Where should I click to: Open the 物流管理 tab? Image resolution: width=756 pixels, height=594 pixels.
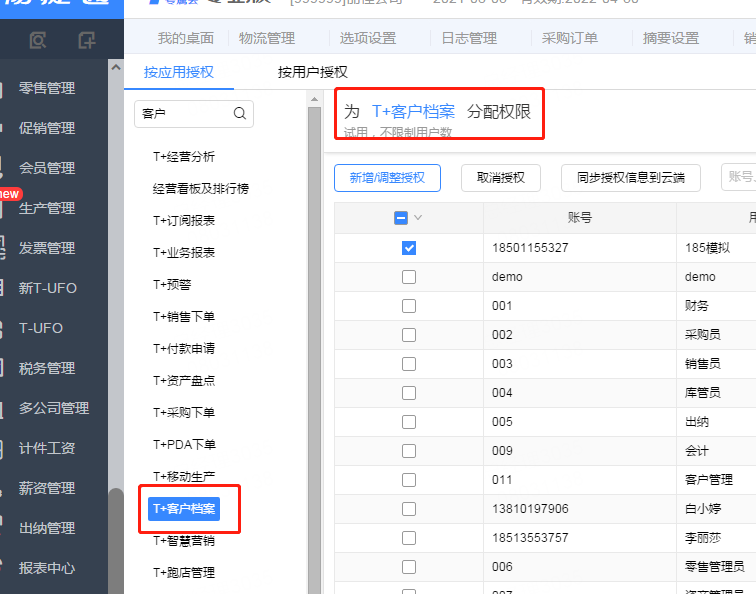tap(267, 38)
